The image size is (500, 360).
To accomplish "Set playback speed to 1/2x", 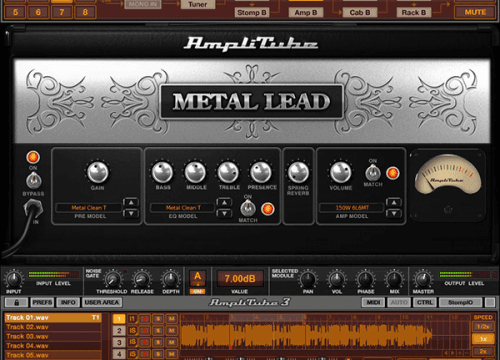I will (x=483, y=327).
